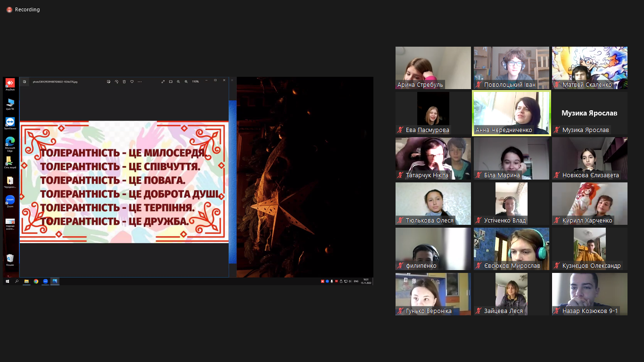Screen dimensions: 644x362
Task: Open the TeamViewer desktop shortcut
Action: tap(10, 123)
